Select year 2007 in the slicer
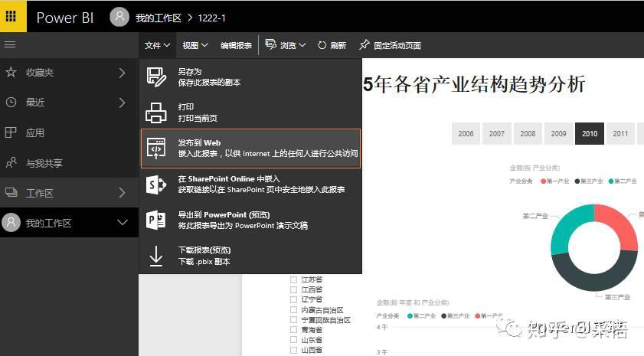 [496, 133]
